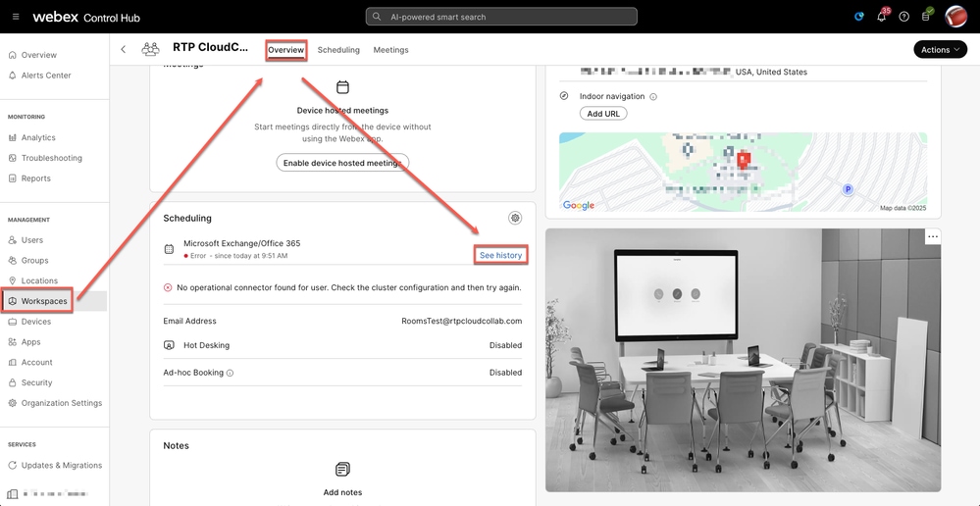Viewport: 980px width, 506px height.
Task: Click the Hot Desking icon
Action: pyautogui.click(x=169, y=345)
